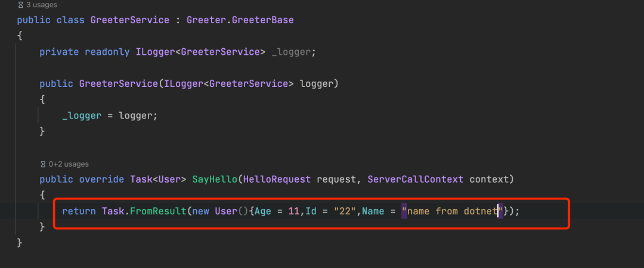Open the "3 usages" code hint
Screen dimensions: 644x268
41,5
